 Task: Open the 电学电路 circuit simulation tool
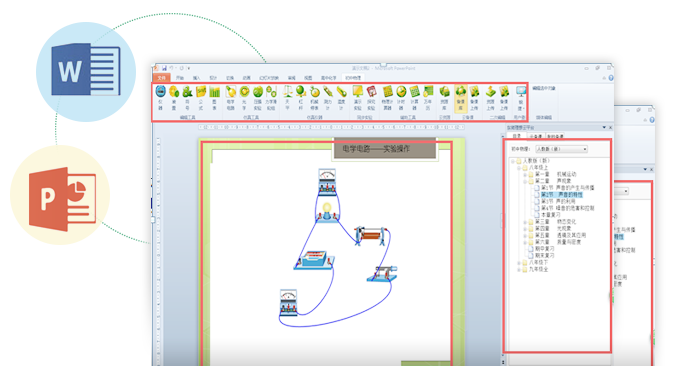(231, 98)
